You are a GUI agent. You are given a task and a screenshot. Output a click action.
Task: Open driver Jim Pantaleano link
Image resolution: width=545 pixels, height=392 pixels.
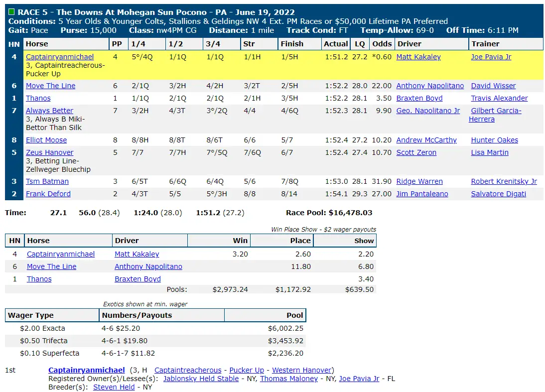pos(422,194)
